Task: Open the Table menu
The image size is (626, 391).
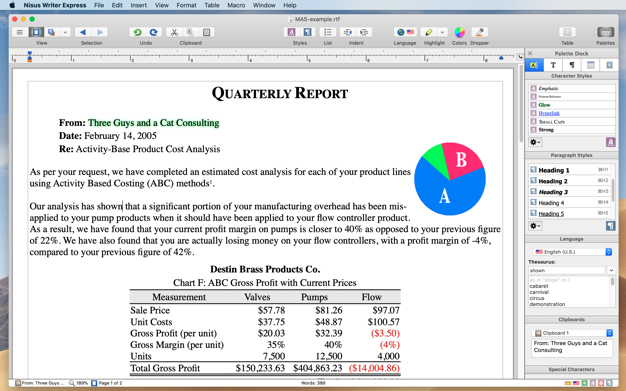Action: pos(212,5)
